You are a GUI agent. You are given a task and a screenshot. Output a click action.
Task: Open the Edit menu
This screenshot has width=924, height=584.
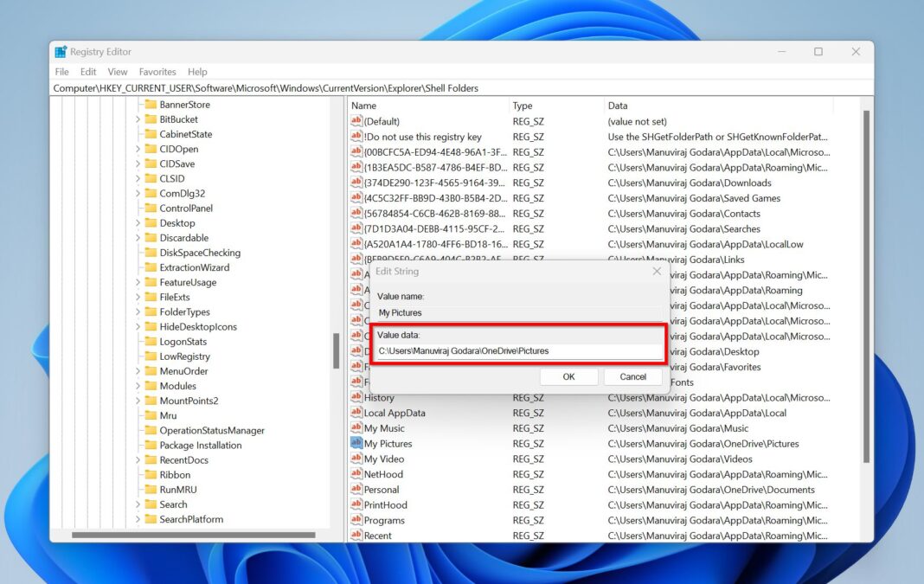(x=87, y=71)
